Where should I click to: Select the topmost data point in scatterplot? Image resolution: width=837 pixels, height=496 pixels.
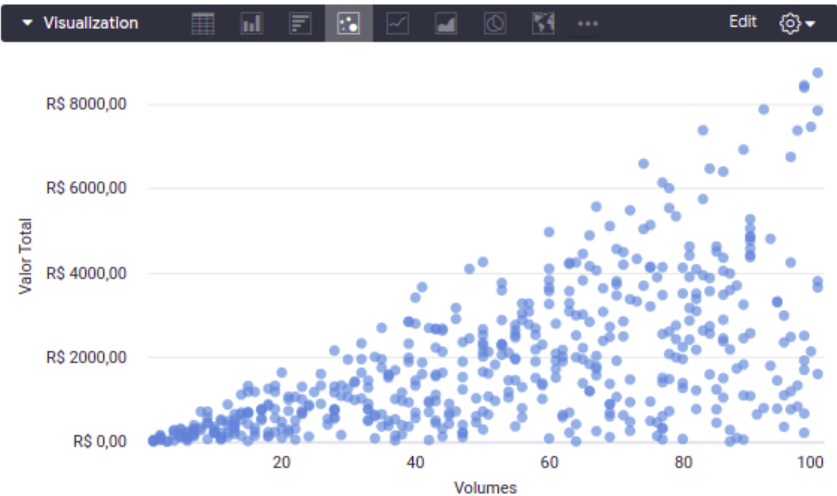pos(817,73)
